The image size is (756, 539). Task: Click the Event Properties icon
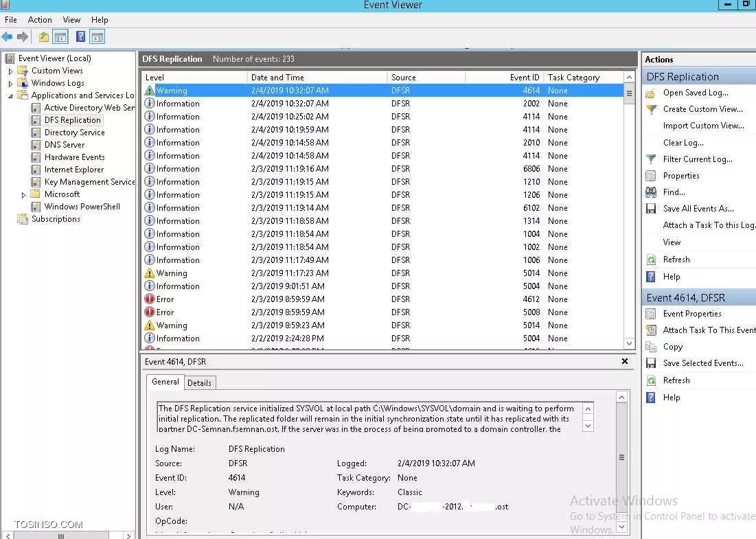(651, 314)
